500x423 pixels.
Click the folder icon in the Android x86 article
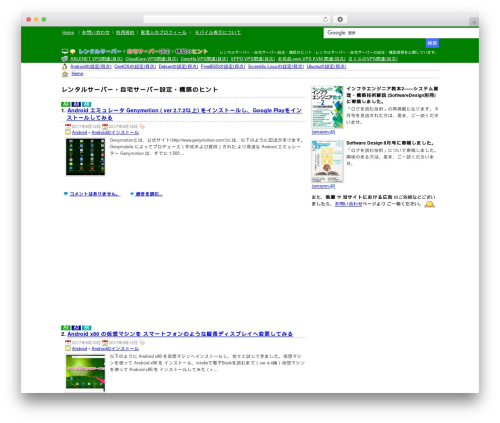(x=68, y=348)
